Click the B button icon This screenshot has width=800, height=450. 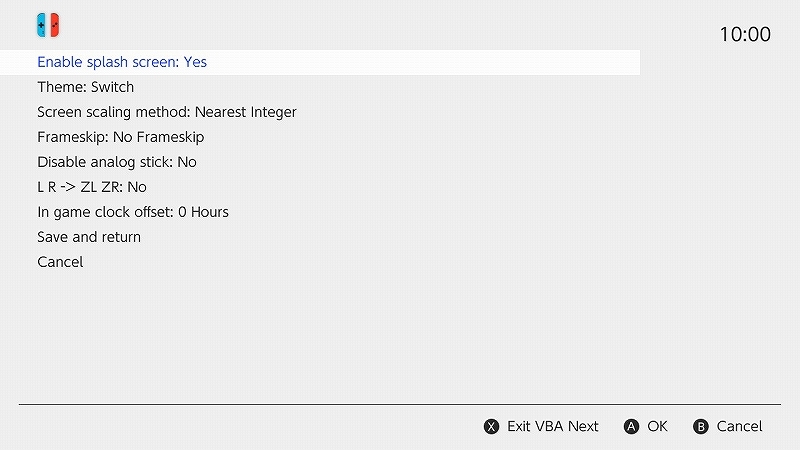point(701,427)
